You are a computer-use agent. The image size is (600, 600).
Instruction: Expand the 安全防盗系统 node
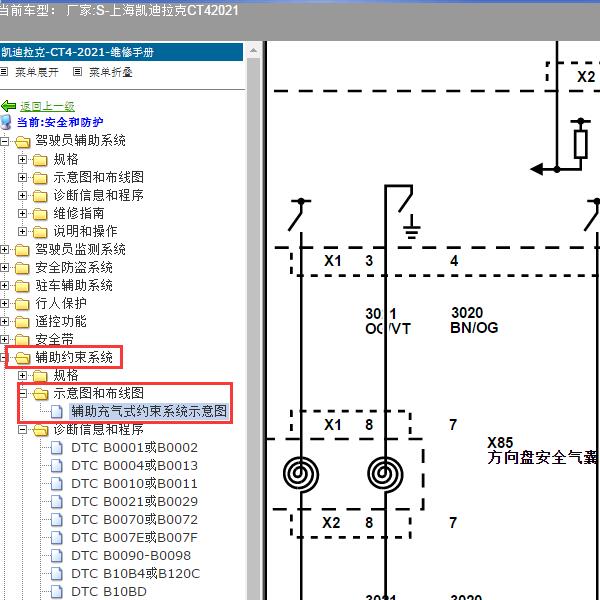click(x=4, y=267)
